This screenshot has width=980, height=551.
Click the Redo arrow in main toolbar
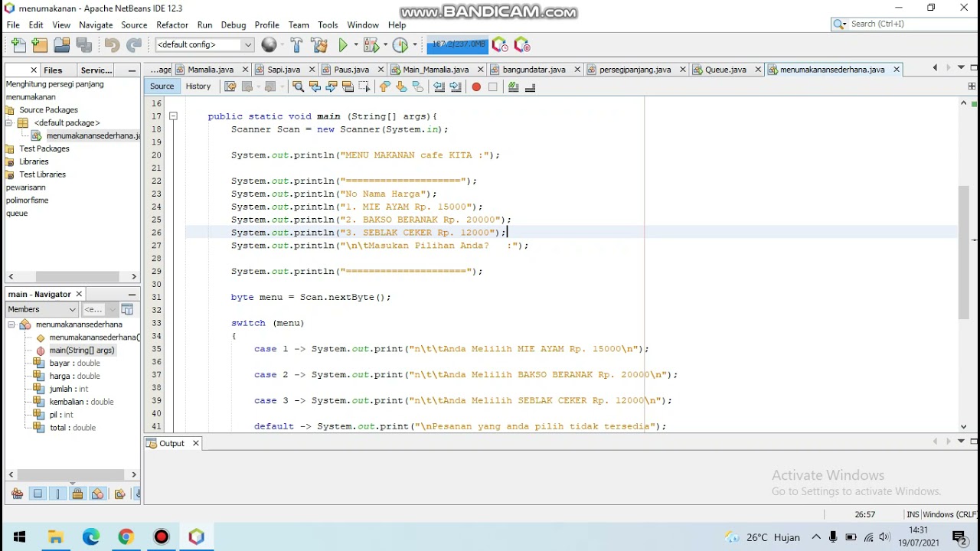pos(134,45)
